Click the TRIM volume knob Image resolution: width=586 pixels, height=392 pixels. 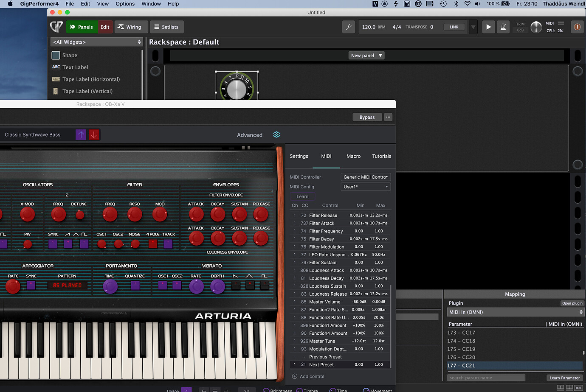coord(536,27)
